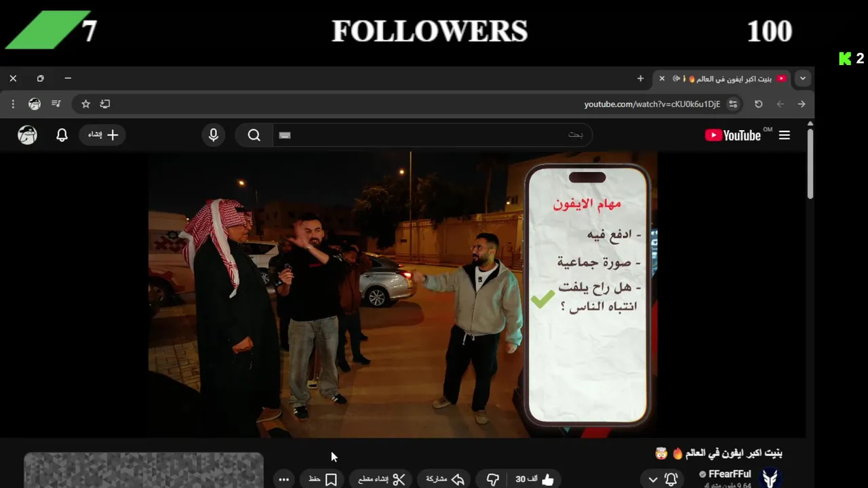Create a clip (إنشاء مقطع)
The image size is (868, 488).
(381, 479)
